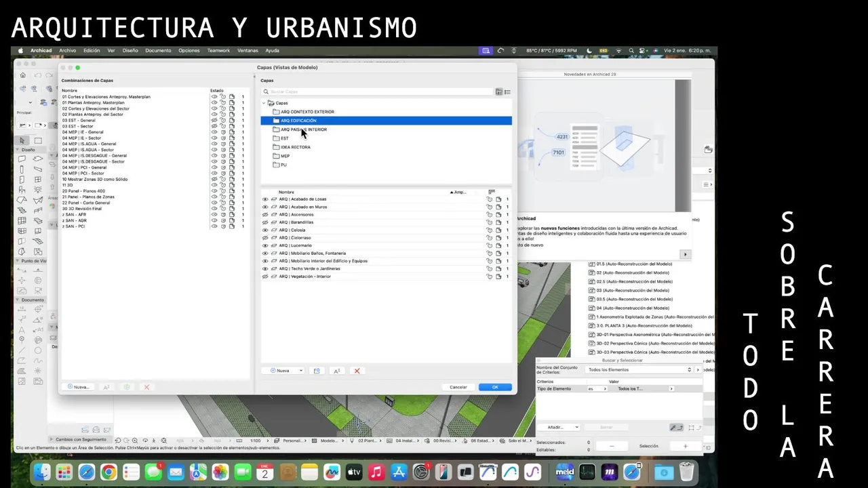This screenshot has height=488, width=868.
Task: Open the Añadir dropdown in Buscar y Seleccionar
Action: click(x=559, y=427)
